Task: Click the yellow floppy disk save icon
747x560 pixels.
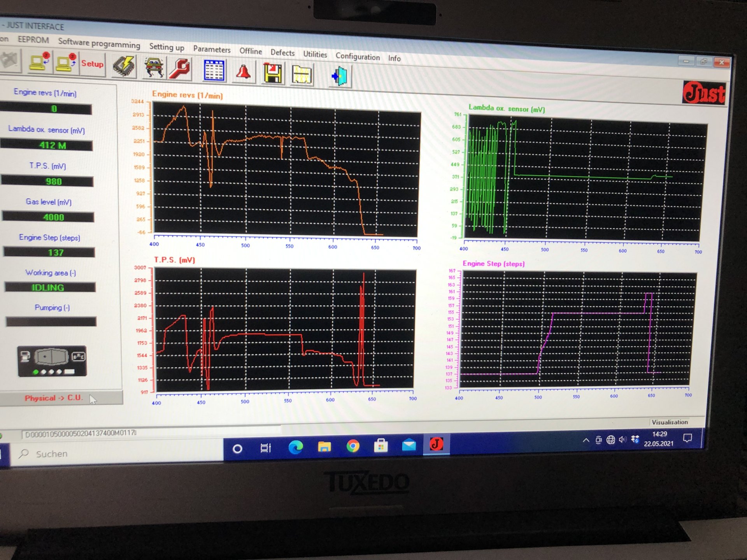Action: coord(272,73)
